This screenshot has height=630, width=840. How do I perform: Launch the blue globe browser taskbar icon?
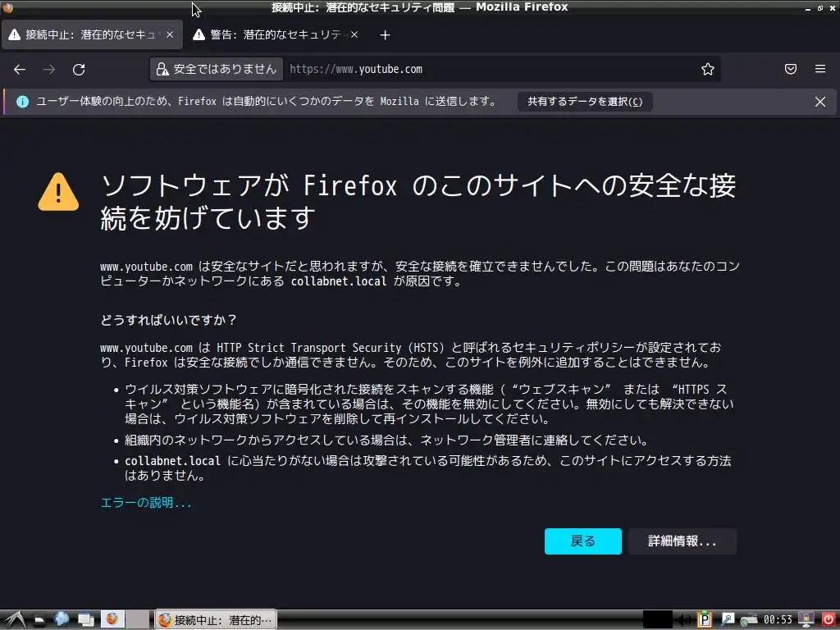click(x=62, y=619)
